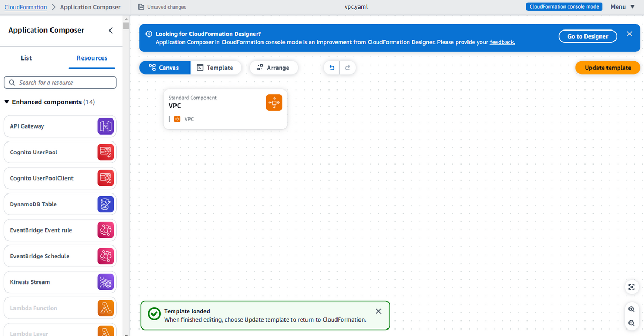Image resolution: width=644 pixels, height=336 pixels.
Task: Click the Standard Component label
Action: click(x=193, y=98)
